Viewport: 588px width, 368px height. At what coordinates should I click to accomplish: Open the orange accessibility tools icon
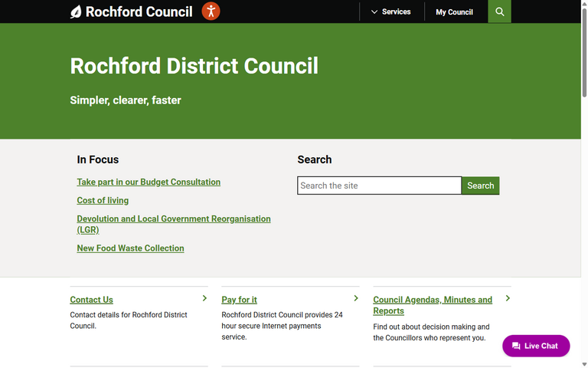[x=211, y=11]
